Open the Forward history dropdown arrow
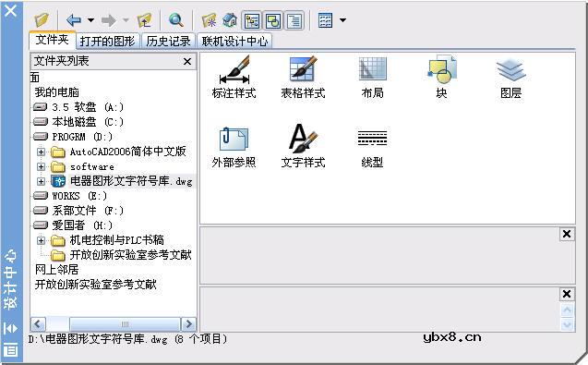This screenshot has width=588, height=365. pyautogui.click(x=126, y=20)
